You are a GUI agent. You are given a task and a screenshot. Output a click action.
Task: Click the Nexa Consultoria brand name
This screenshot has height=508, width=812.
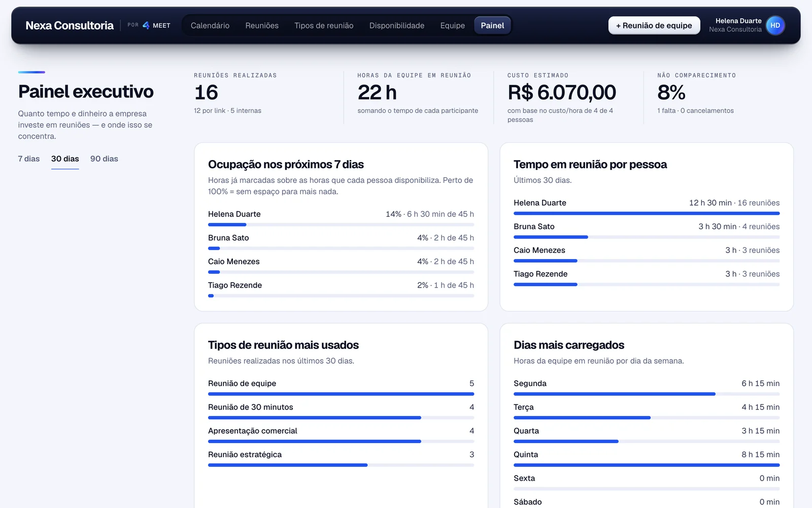(70, 25)
